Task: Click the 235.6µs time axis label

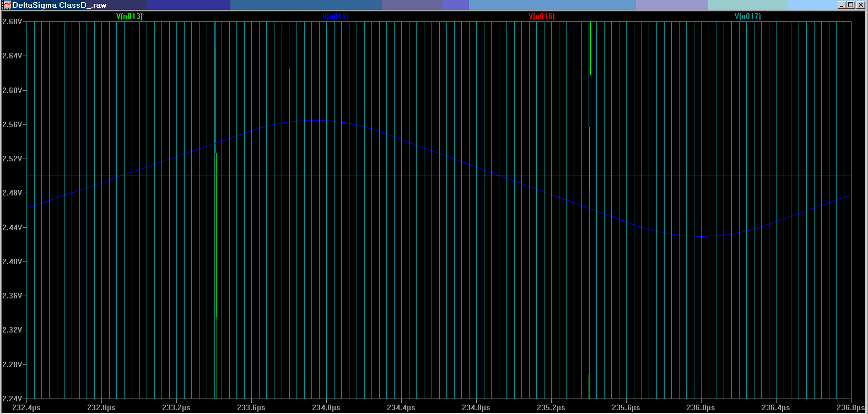Action: coord(626,407)
